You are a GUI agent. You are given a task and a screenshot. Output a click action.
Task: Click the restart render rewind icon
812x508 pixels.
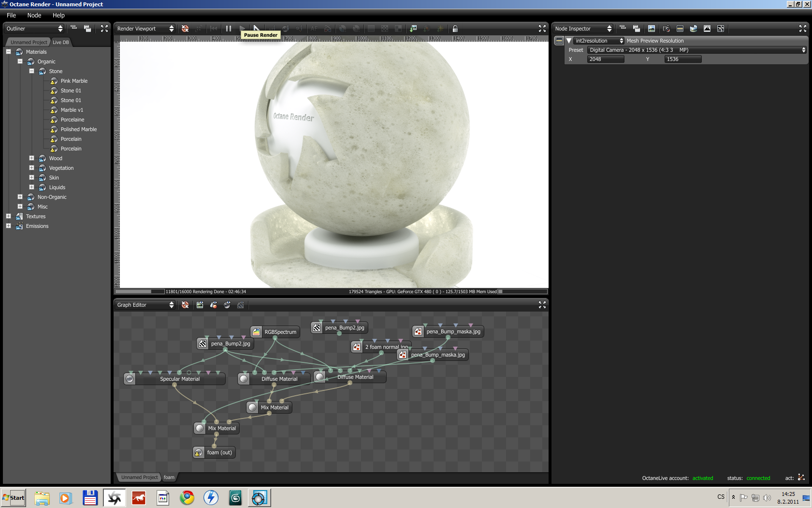click(214, 29)
